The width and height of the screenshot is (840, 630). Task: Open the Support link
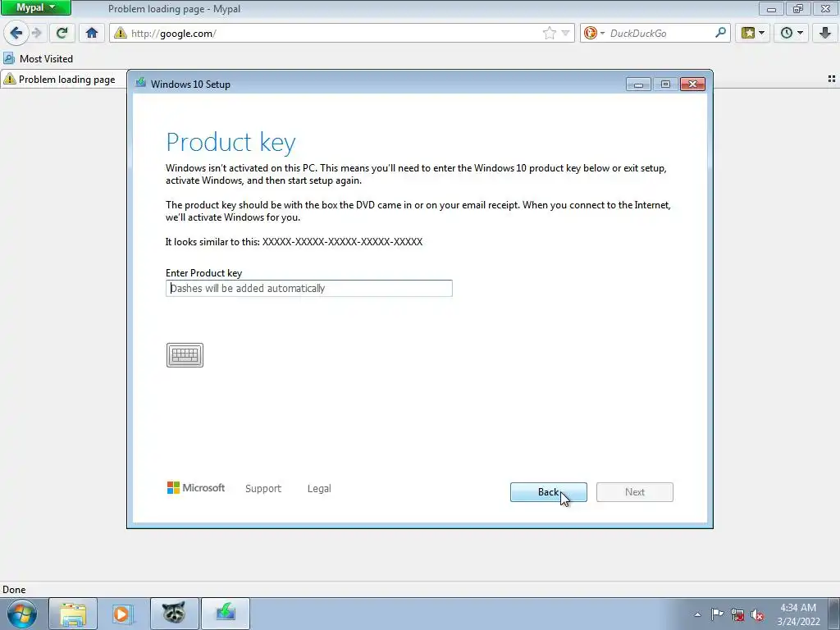(263, 489)
